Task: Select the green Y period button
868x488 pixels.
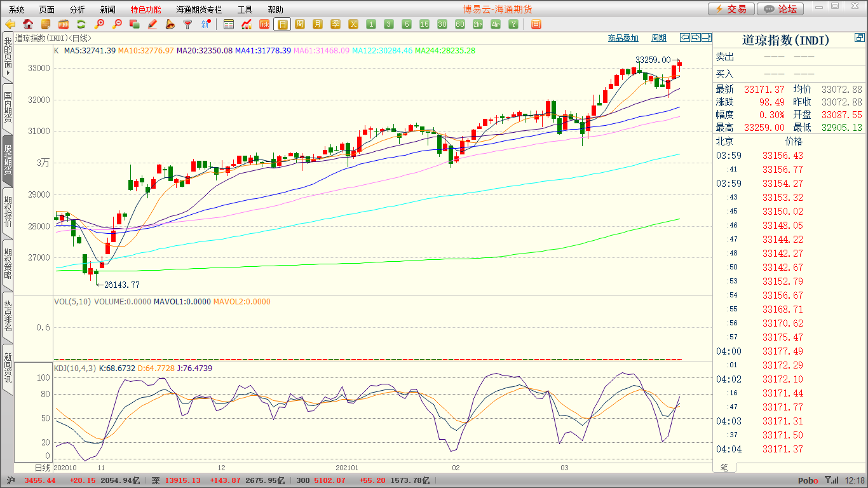Action: [513, 25]
